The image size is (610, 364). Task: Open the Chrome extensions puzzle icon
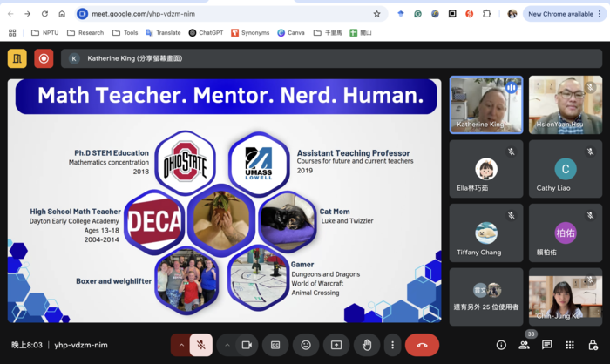486,14
